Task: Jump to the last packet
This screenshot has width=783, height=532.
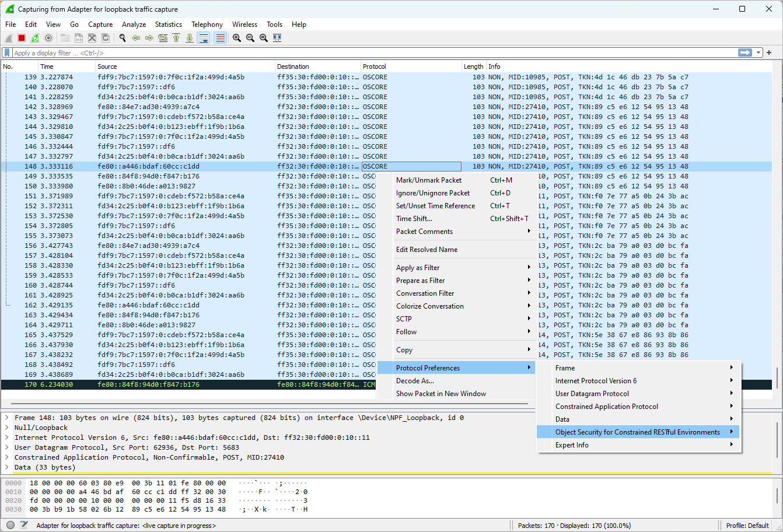Action: [x=190, y=38]
